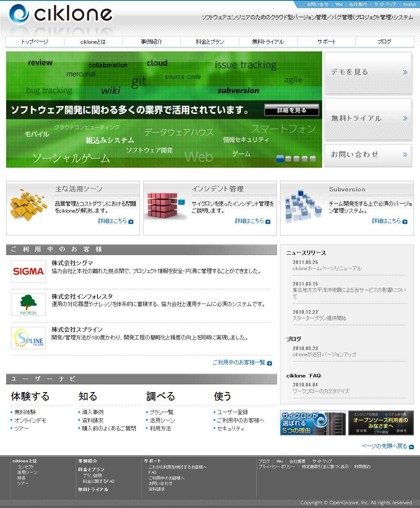Select the third slideshow indicator dot
Image resolution: width=420 pixels, height=508 pixels.
tap(296, 159)
